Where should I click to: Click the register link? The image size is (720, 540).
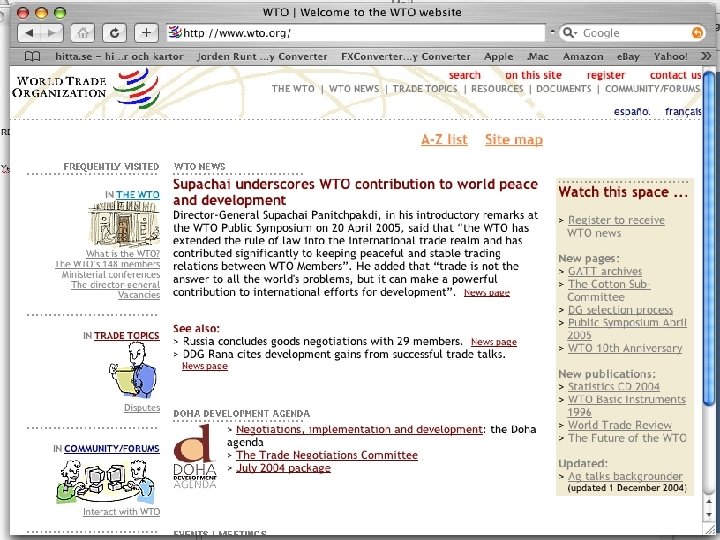606,75
